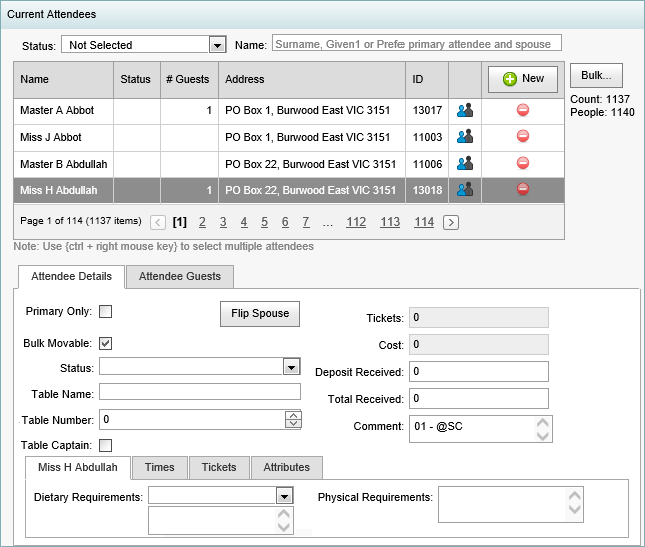The height and width of the screenshot is (547, 645).
Task: Sort by Address column header
Action: point(312,80)
